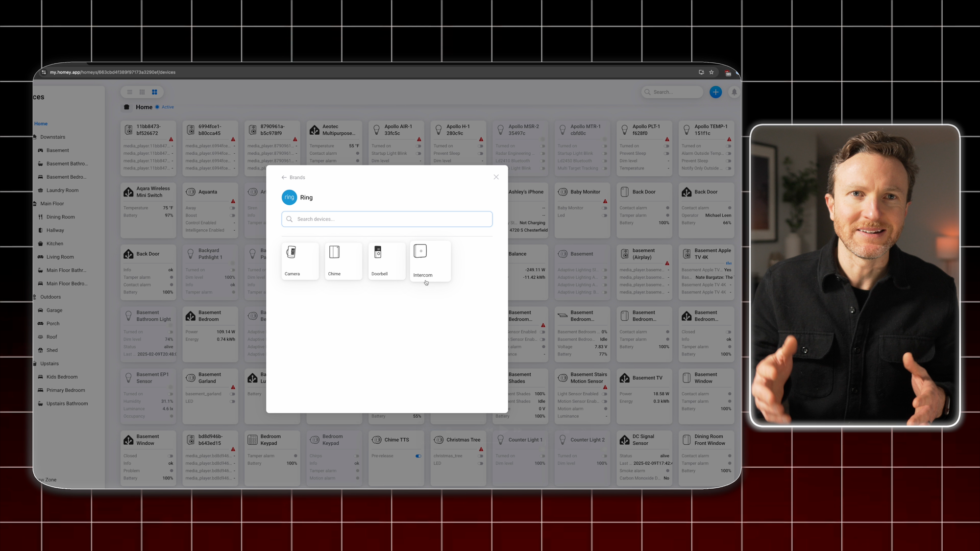Image resolution: width=980 pixels, height=551 pixels.
Task: Close the Ring device dialog
Action: 496,177
